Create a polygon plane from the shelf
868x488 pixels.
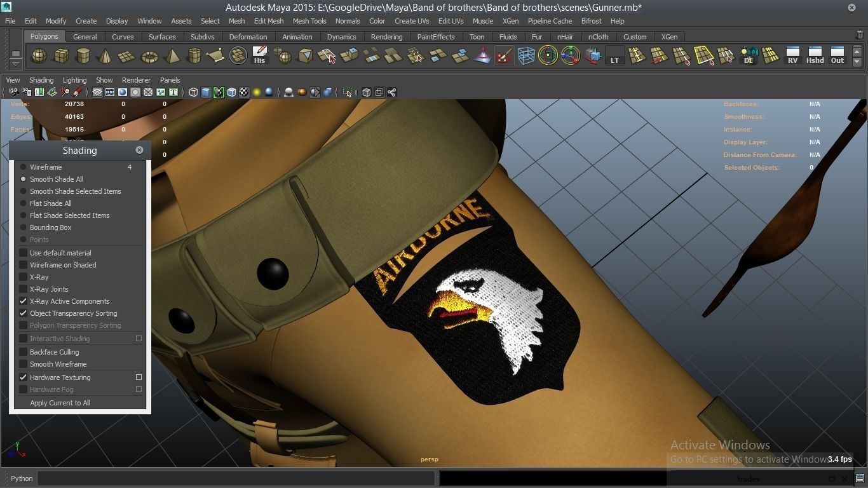127,56
